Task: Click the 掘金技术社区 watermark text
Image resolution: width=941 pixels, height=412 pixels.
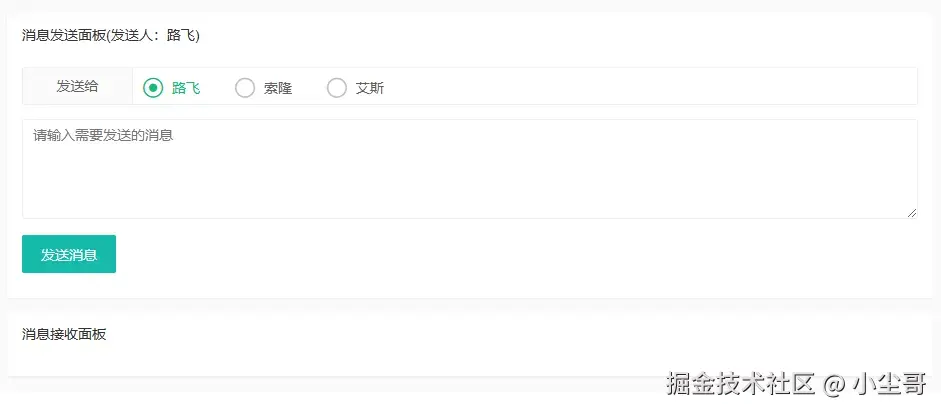Action: (x=741, y=383)
